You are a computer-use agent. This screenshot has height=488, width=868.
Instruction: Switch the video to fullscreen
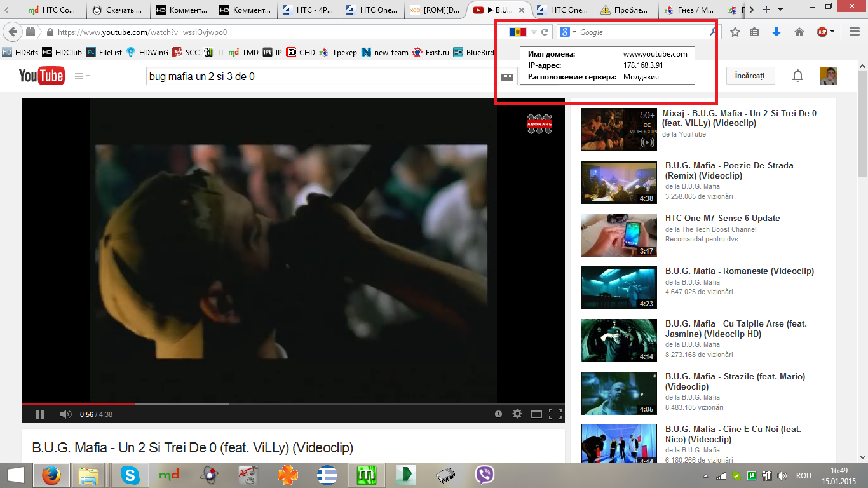555,414
